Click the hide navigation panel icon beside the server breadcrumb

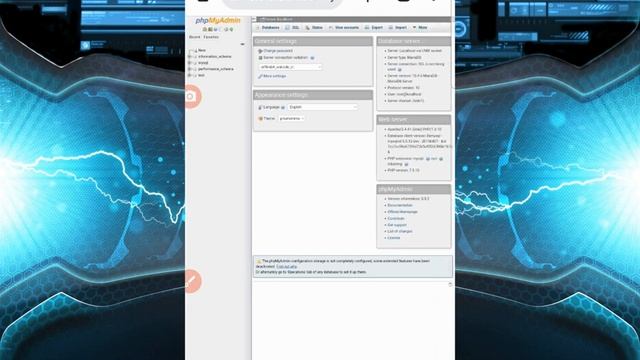254,19
